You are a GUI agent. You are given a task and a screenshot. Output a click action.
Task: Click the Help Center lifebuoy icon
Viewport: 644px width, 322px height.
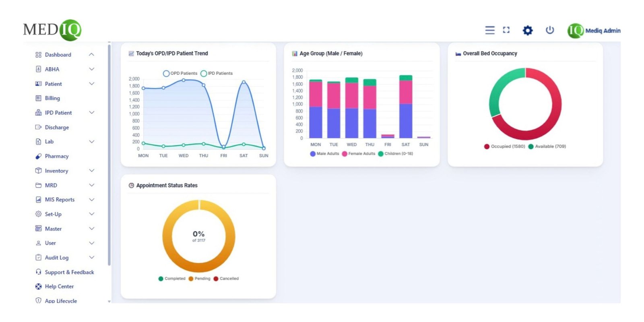38,287
